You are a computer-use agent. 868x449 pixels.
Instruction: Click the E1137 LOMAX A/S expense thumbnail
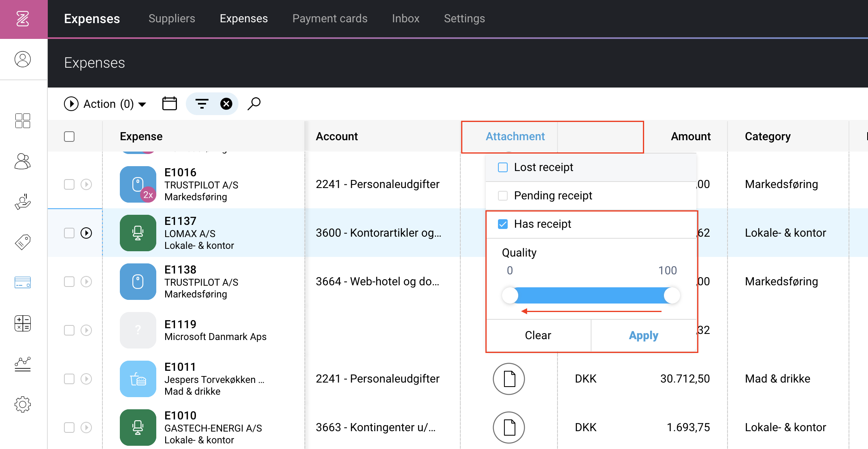(x=138, y=233)
